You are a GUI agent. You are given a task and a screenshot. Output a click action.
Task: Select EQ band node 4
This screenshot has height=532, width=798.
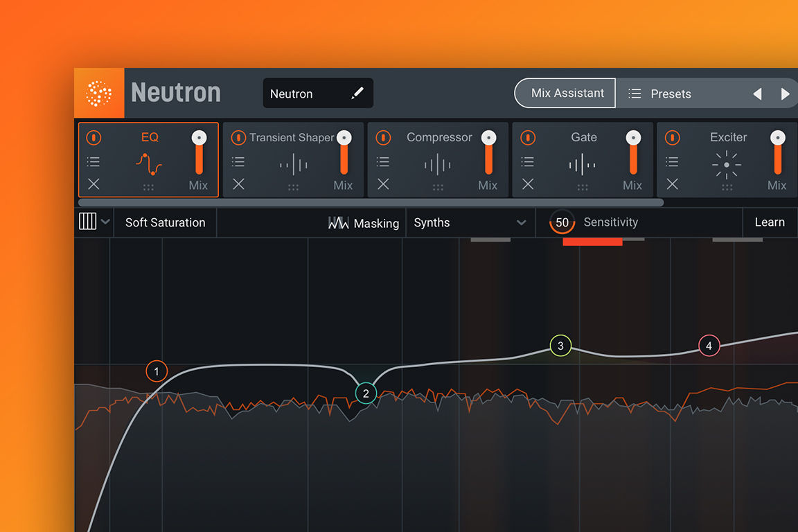point(709,346)
